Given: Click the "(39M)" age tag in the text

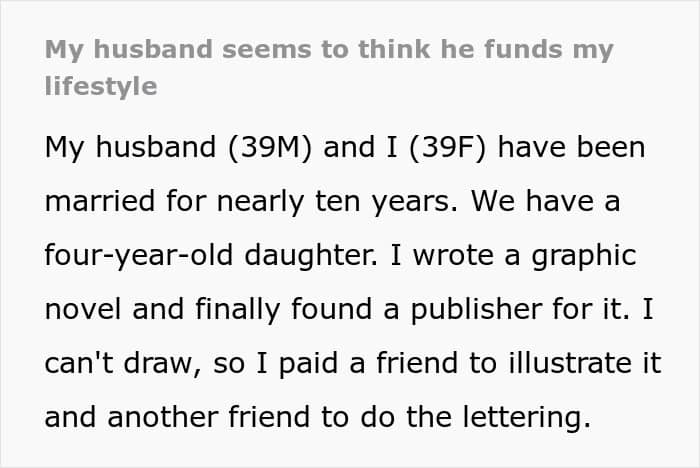Looking at the screenshot, I should 270,147.
